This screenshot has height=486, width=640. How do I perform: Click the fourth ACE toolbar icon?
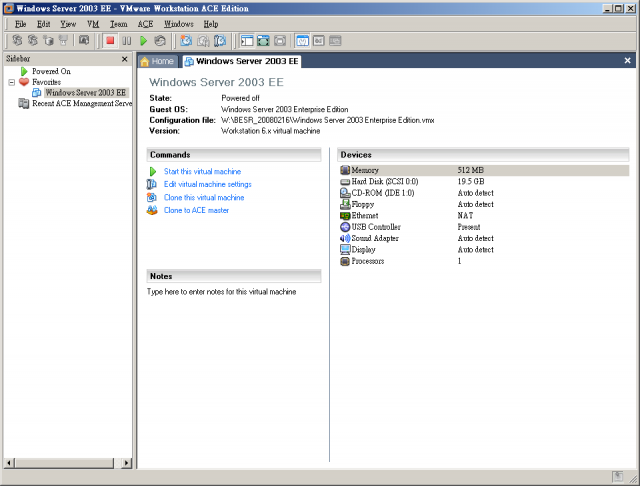(x=63, y=40)
